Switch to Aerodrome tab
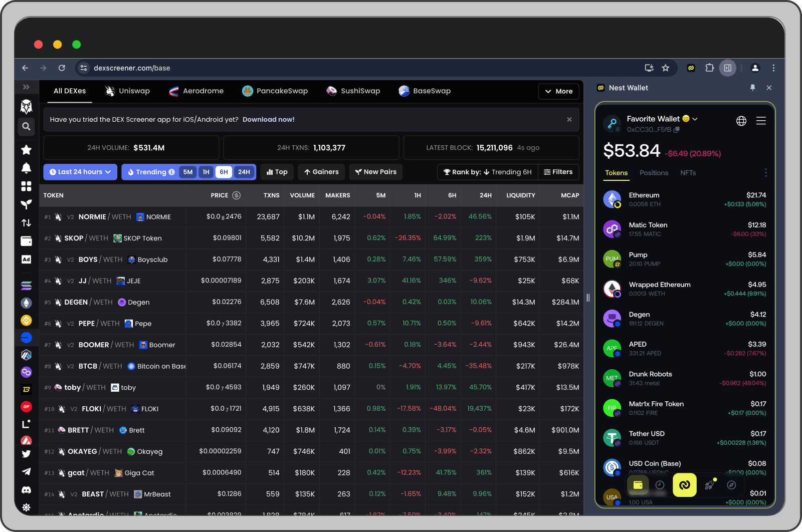 tap(196, 91)
